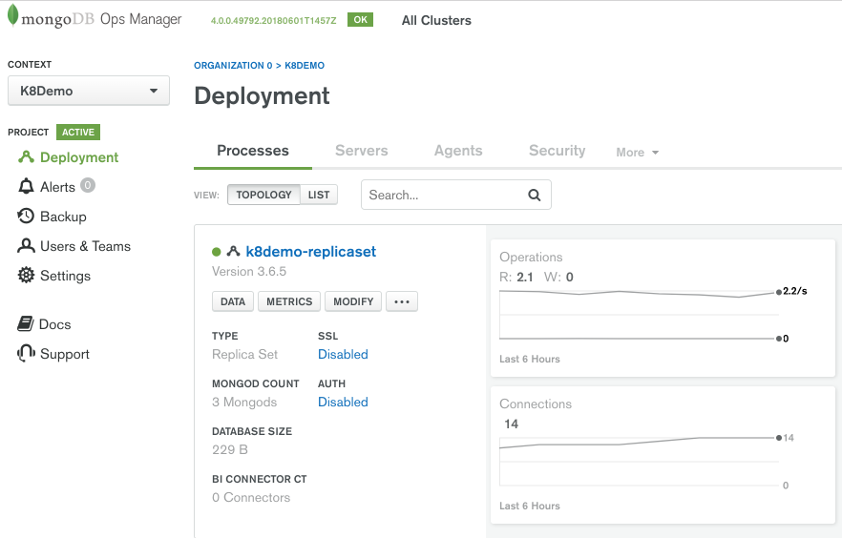Click inside the Search field
Viewport: 842px width, 538px height.
point(456,194)
